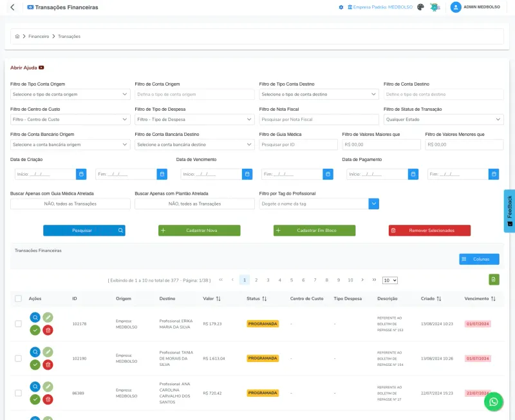The image size is (515, 420).
Task: View details of transaction 86389
Action: 35,387
